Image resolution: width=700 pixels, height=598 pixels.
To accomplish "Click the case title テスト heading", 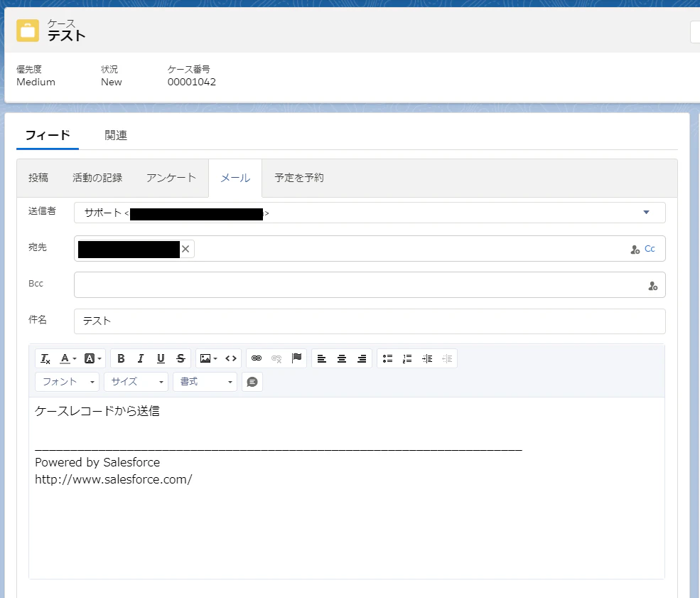I will pos(67,36).
